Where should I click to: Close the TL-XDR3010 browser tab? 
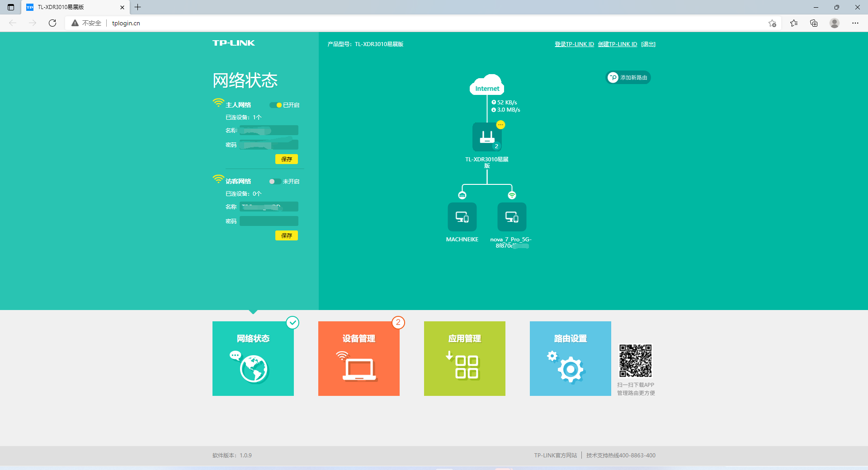point(122,7)
